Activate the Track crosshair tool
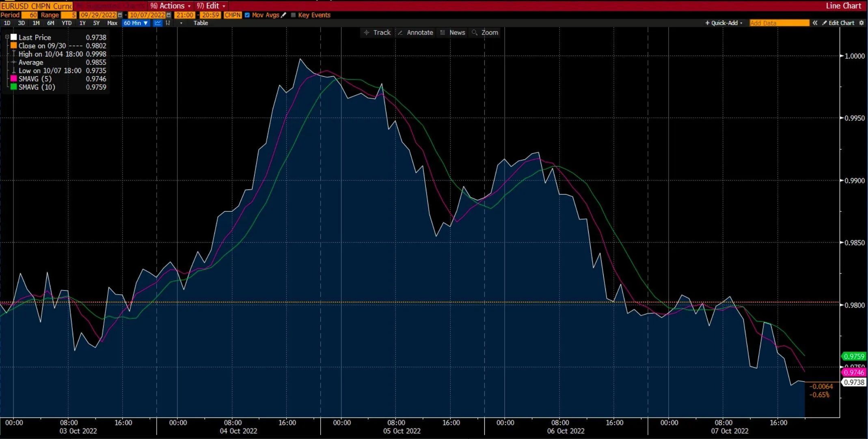868x439 pixels. pyautogui.click(x=377, y=32)
